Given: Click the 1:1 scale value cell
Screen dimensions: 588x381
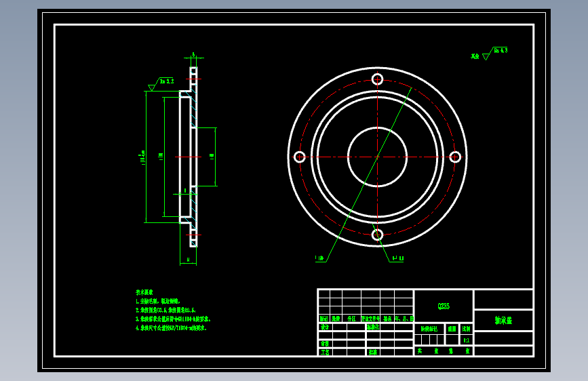Looking at the screenshot, I should coord(466,340).
